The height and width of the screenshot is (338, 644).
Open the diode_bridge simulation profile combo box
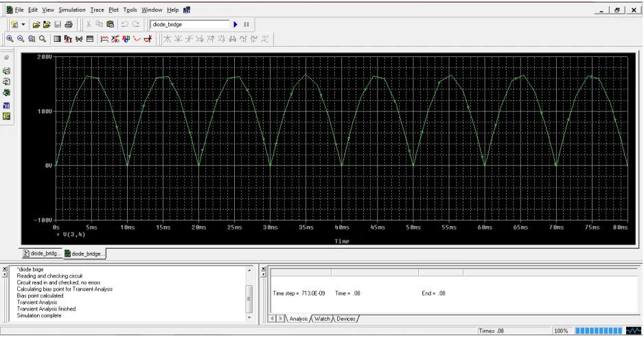[x=189, y=24]
